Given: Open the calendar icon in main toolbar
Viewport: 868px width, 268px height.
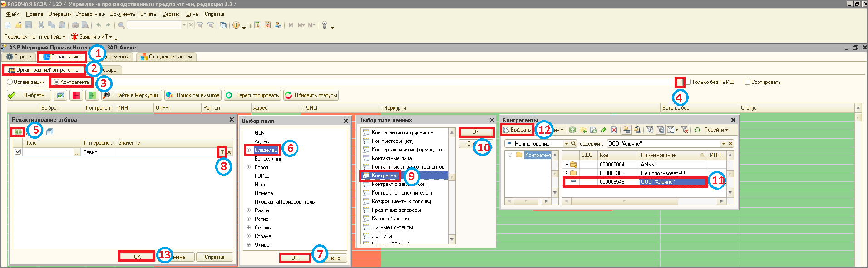Looking at the screenshot, I should point(267,25).
